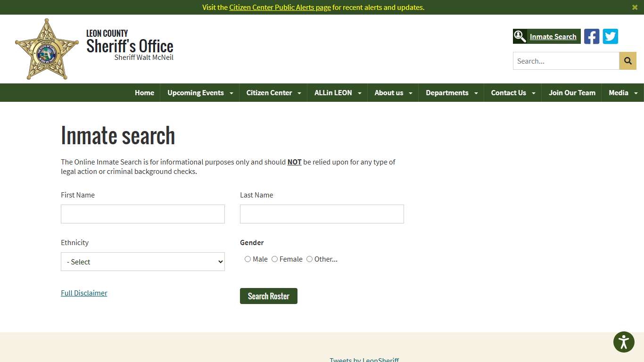The image size is (644, 362).
Task: Open the Full Disclaimer link
Action: pos(84,293)
